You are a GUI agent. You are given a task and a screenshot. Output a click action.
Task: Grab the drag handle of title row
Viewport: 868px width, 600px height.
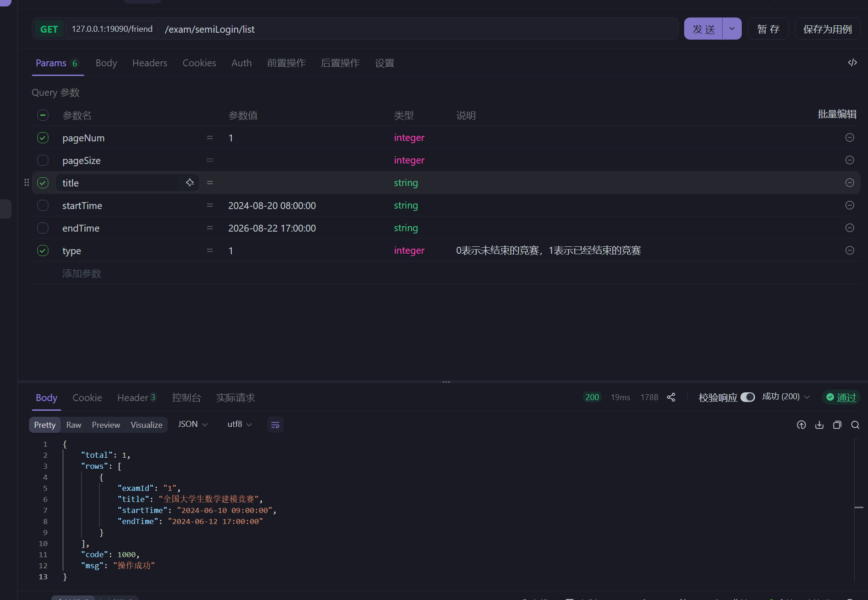pyautogui.click(x=27, y=183)
